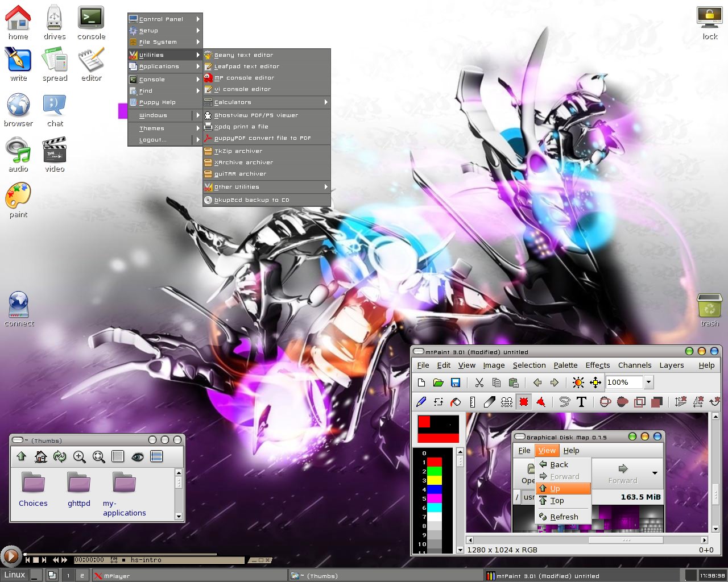
Task: Select the Paint pencil tool
Action: 421,402
